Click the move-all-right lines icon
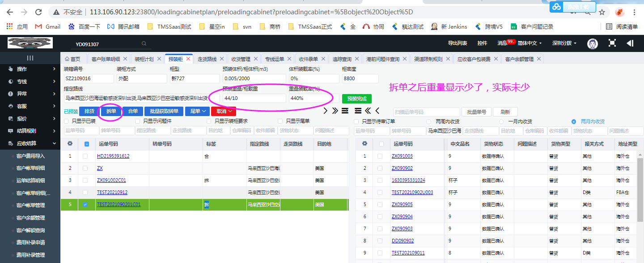This screenshot has width=644, height=263. click(x=345, y=111)
